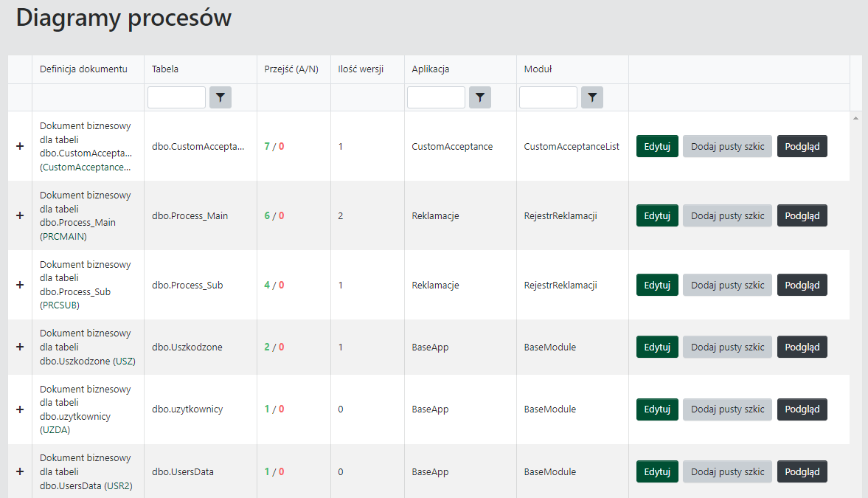Image resolution: width=868 pixels, height=498 pixels.
Task: Expand the dbo.Process_Main row
Action: pos(20,215)
